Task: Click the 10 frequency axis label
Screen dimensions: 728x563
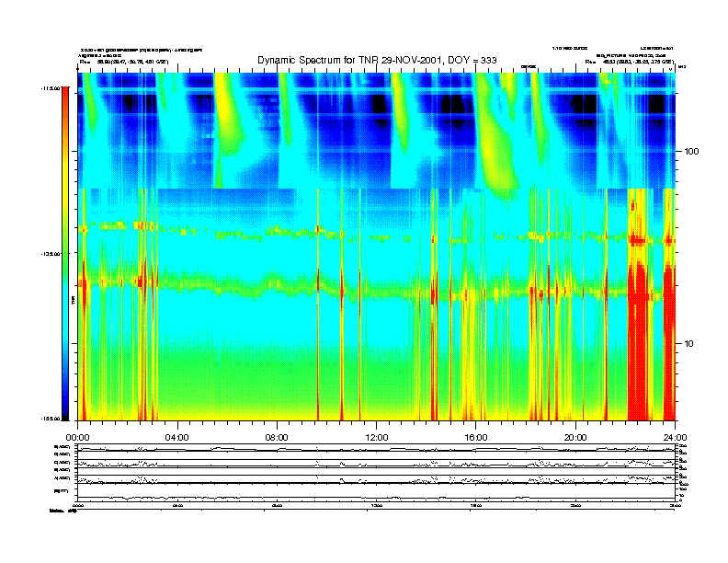Action: click(689, 344)
